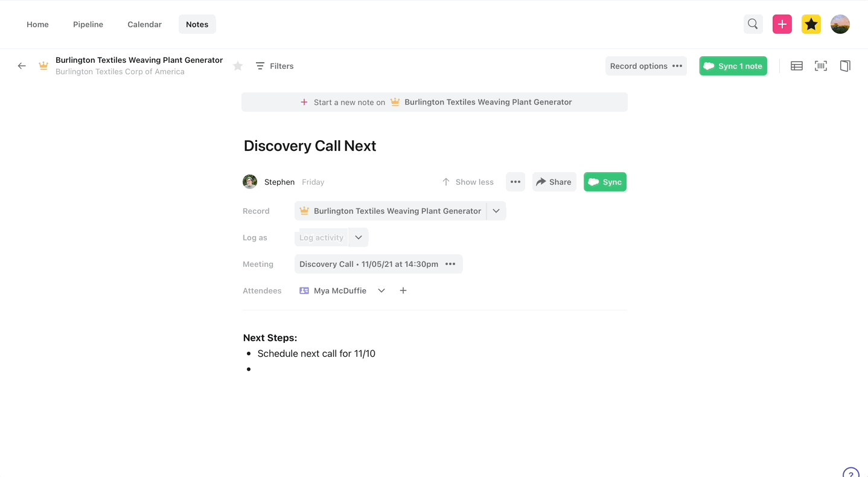868x477 pixels.
Task: Open the note's three-dot more menu
Action: coord(515,182)
